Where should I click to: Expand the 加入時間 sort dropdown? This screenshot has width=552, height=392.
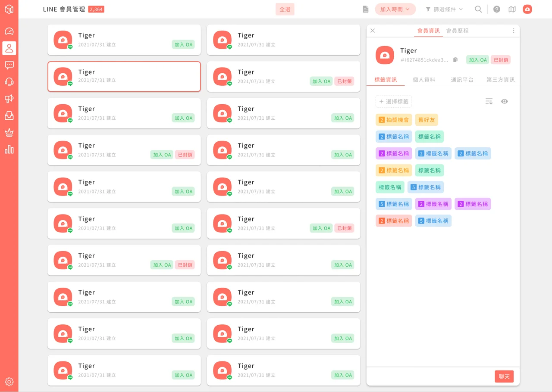coord(395,9)
